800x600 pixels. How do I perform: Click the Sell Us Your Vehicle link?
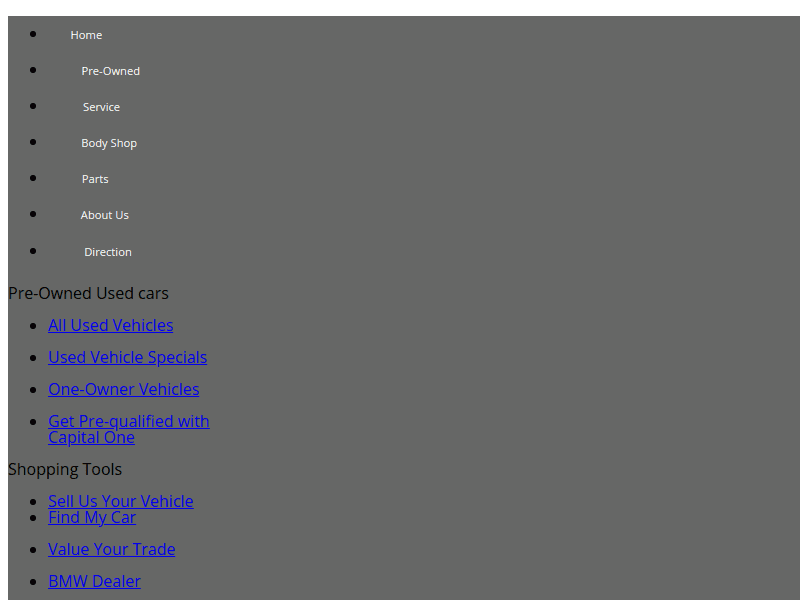[120, 501]
